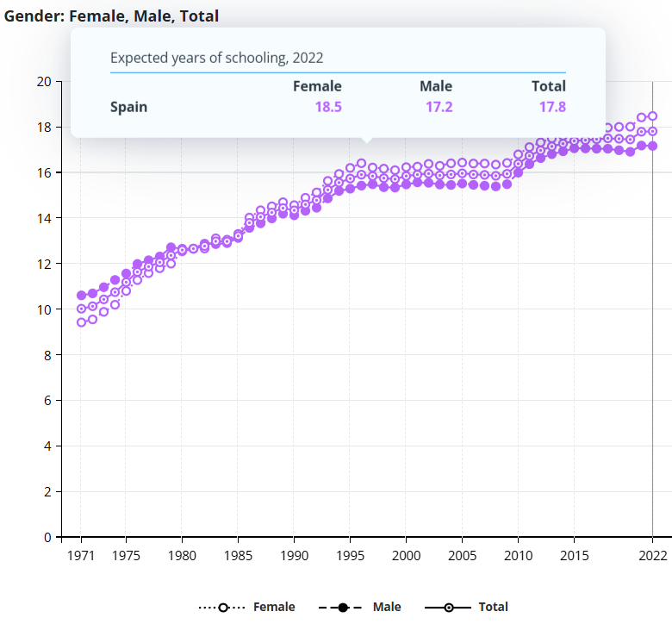Toggle the Female series via its legend label

coord(273,607)
